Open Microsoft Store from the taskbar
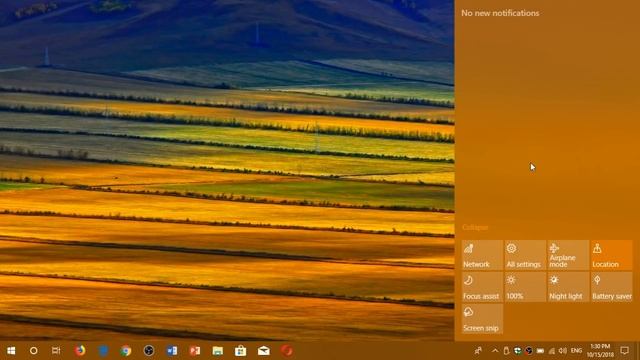Viewport: 640px width, 360px height. [240, 351]
